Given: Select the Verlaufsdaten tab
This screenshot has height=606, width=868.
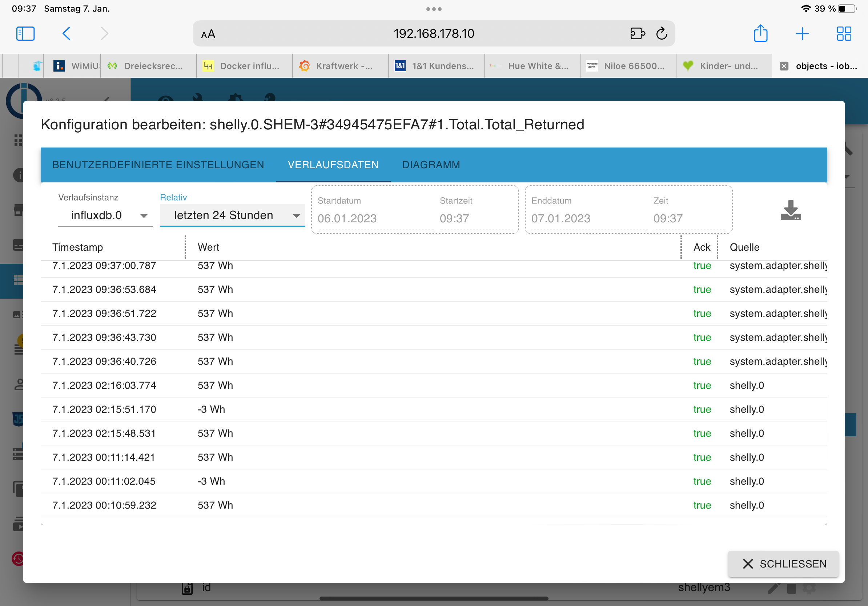Looking at the screenshot, I should [333, 165].
